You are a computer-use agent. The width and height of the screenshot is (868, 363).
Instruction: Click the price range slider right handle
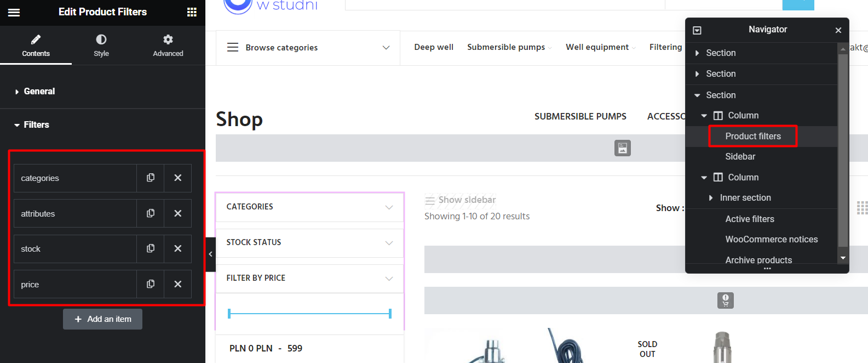[x=390, y=314]
